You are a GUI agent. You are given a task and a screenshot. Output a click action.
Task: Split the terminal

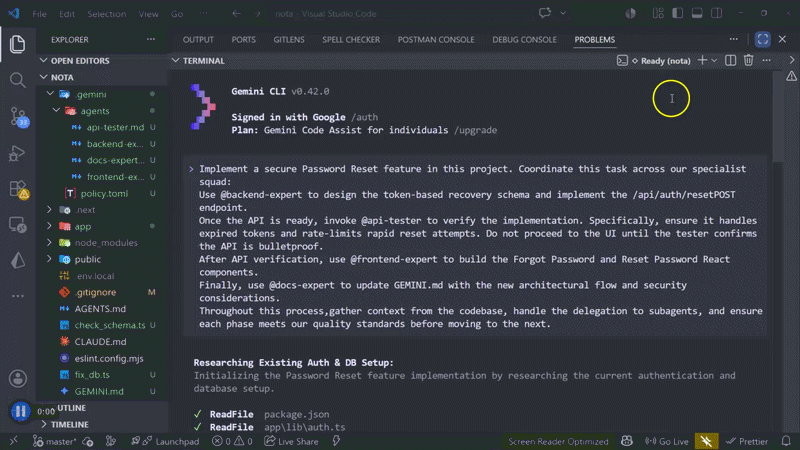731,61
